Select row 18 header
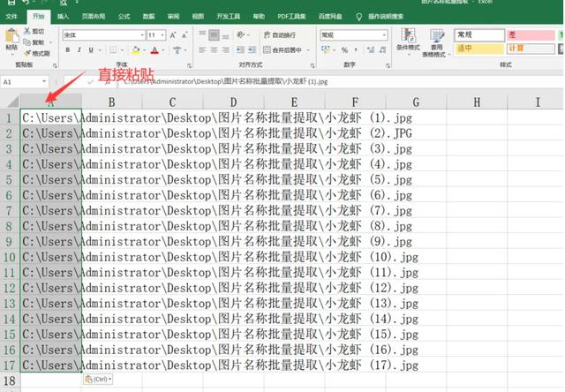 point(10,381)
